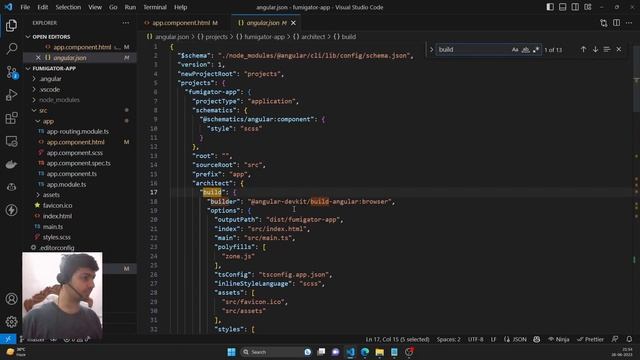
Task: Toggle bottom panel layout icon
Action: (x=562, y=7)
